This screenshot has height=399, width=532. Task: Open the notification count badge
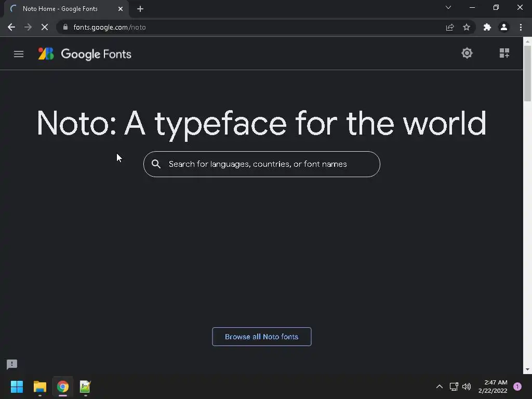pos(517,387)
